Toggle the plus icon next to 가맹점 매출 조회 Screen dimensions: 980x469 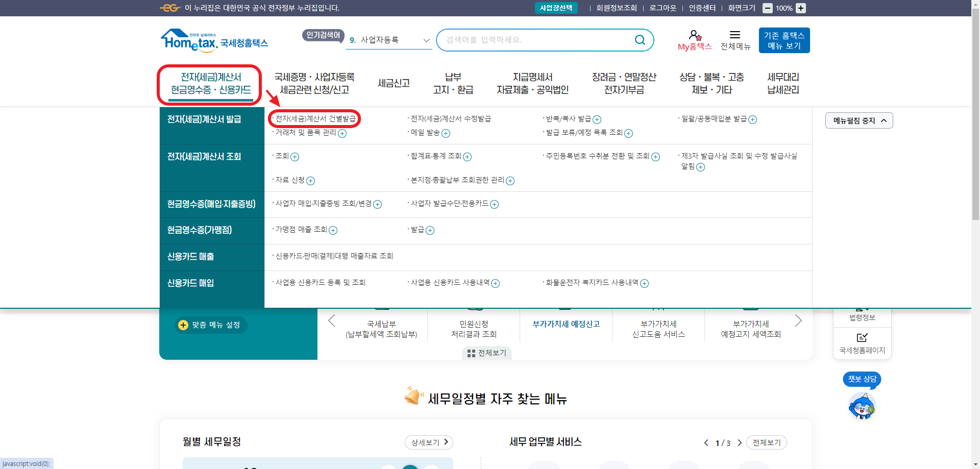pos(334,231)
